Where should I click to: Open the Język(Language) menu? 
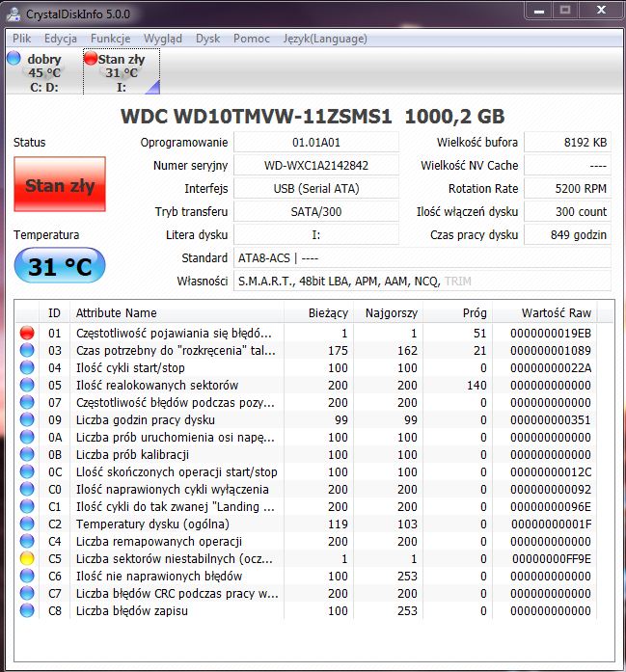(325, 39)
